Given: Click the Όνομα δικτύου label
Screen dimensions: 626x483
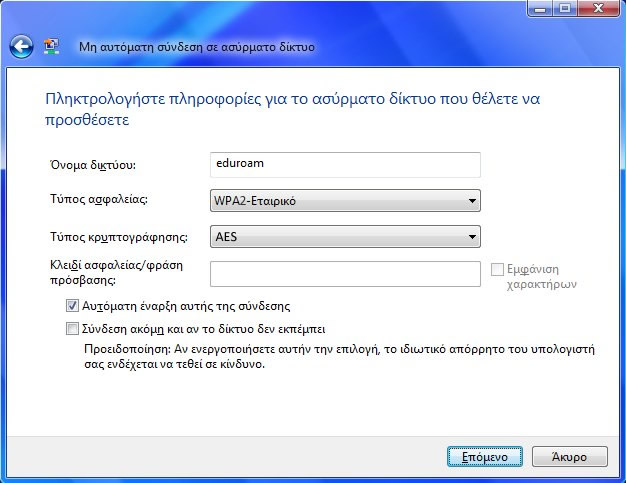Looking at the screenshot, I should tap(93, 164).
